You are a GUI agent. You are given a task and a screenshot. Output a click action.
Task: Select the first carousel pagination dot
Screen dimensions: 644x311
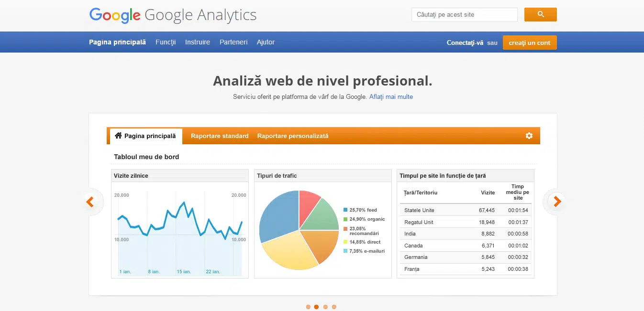pyautogui.click(x=308, y=307)
